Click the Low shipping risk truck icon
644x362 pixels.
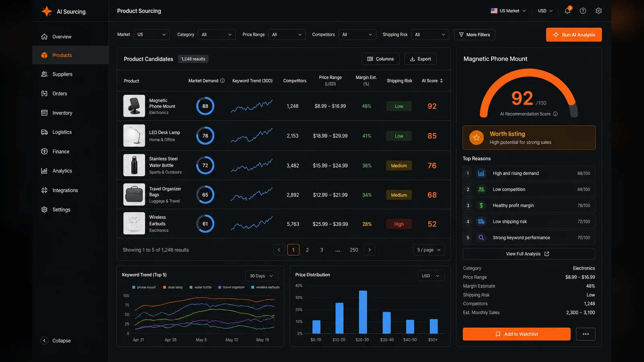pos(481,222)
